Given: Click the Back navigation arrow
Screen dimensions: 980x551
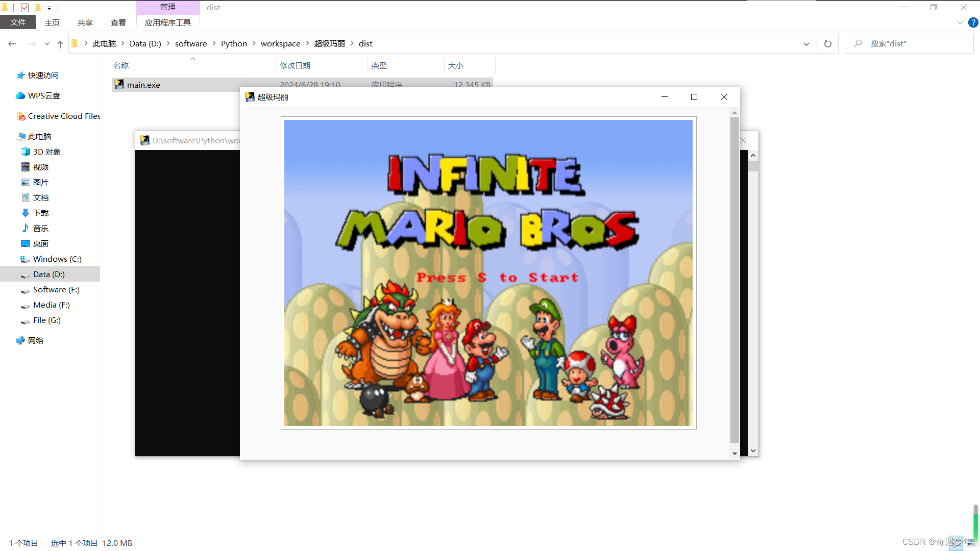Looking at the screenshot, I should pos(12,44).
